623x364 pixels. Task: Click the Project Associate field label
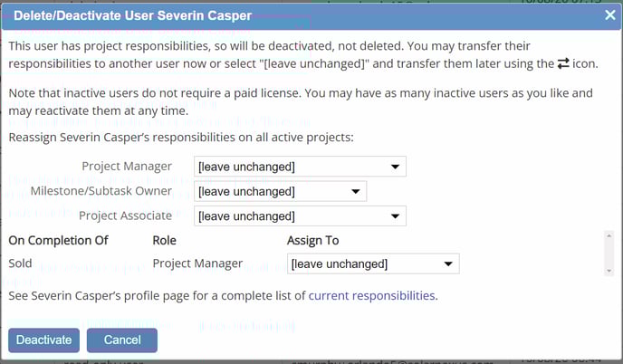(x=125, y=216)
